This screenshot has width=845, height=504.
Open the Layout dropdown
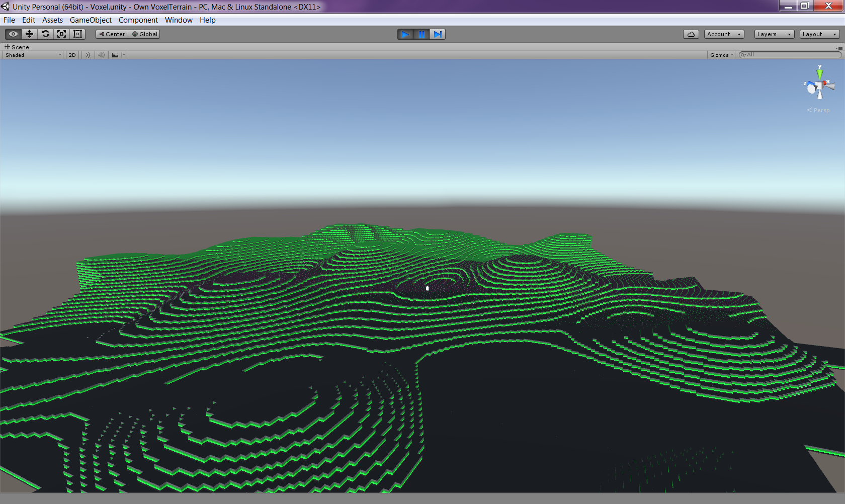point(819,34)
